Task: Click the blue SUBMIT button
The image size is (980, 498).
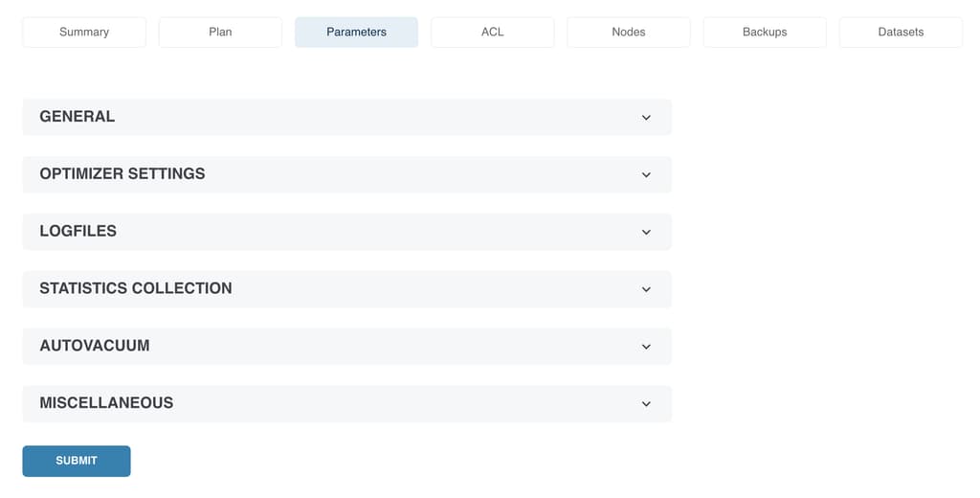Action: click(77, 461)
